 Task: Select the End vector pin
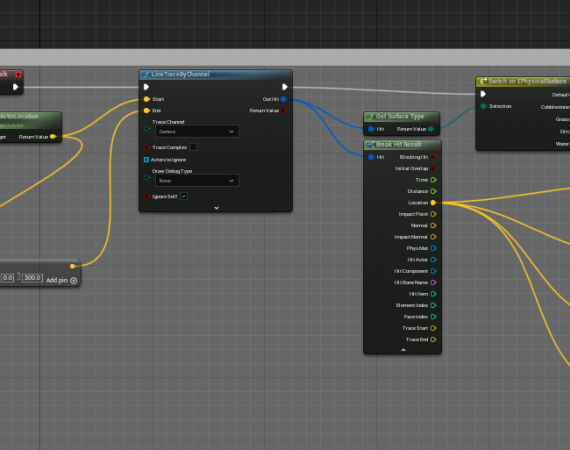coord(147,111)
